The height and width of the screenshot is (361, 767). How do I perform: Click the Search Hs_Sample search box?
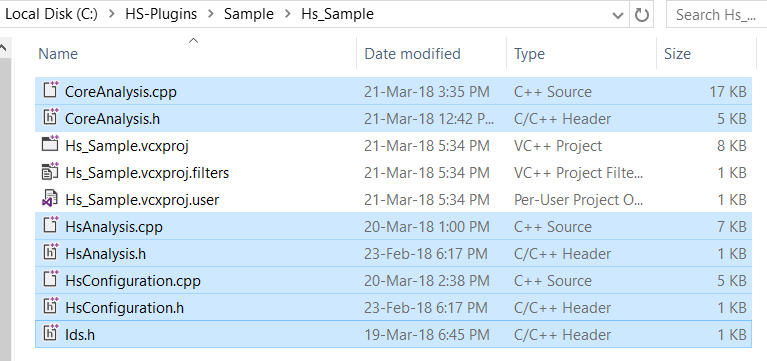[717, 15]
